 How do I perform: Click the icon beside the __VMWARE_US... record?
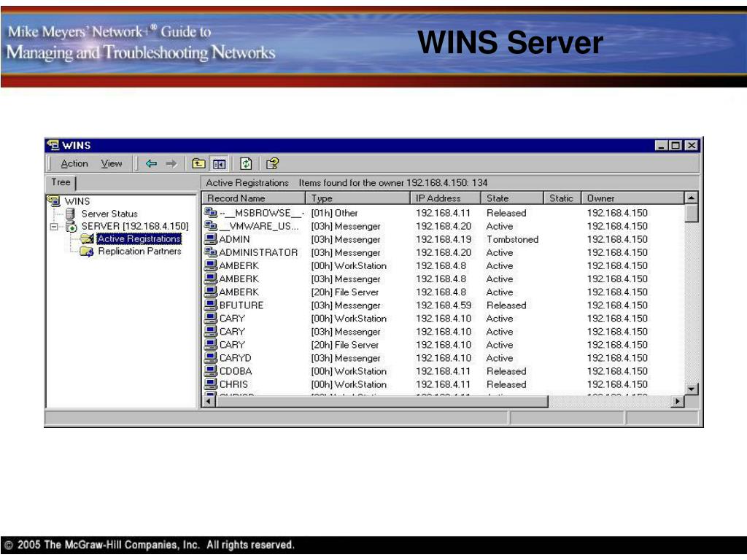click(x=211, y=226)
